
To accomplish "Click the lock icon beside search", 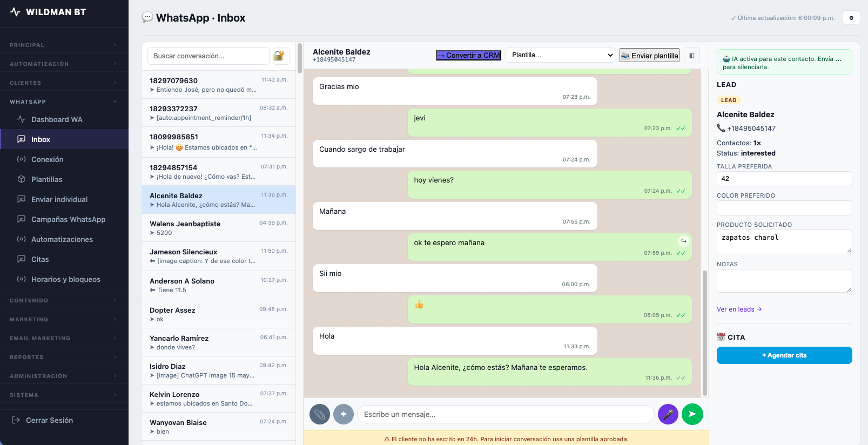I will coord(281,56).
